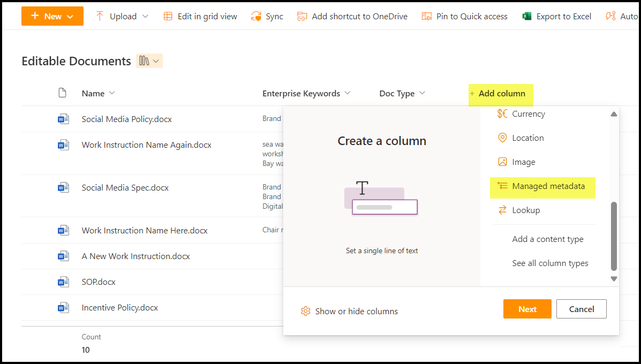
Task: Click the Show or hide columns gear icon
Action: [x=306, y=311]
